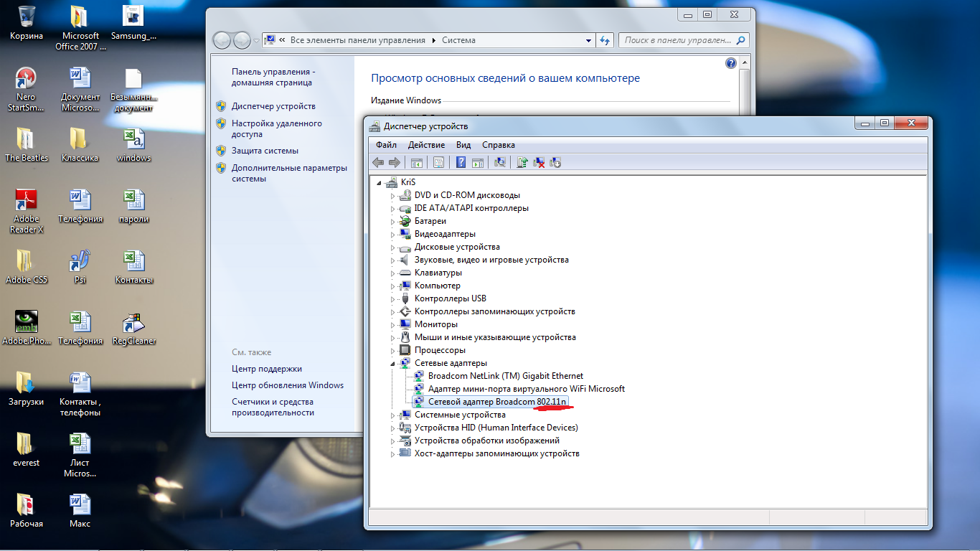Collapse the Сетевые адаптеры node
The width and height of the screenshot is (980, 551).
pyautogui.click(x=392, y=363)
